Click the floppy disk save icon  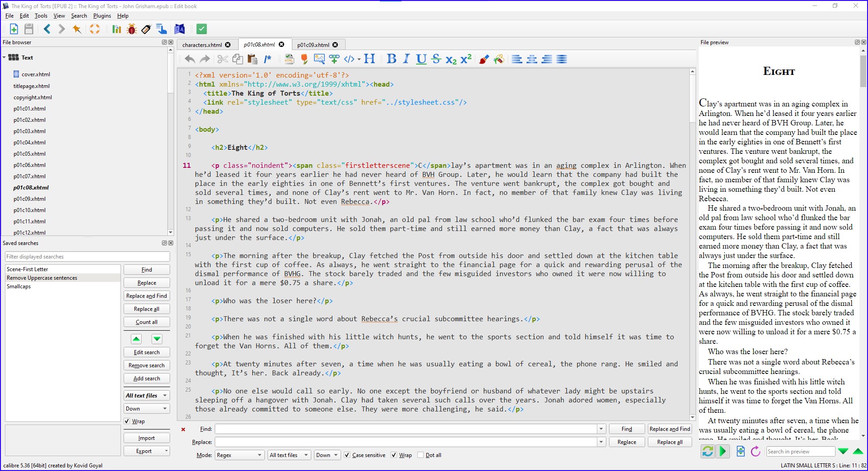[x=29, y=29]
